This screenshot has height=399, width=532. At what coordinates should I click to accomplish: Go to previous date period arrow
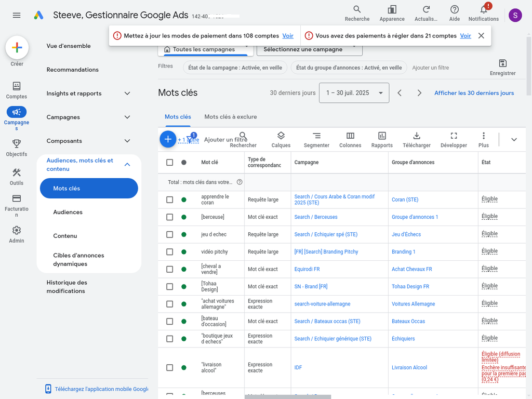click(400, 93)
